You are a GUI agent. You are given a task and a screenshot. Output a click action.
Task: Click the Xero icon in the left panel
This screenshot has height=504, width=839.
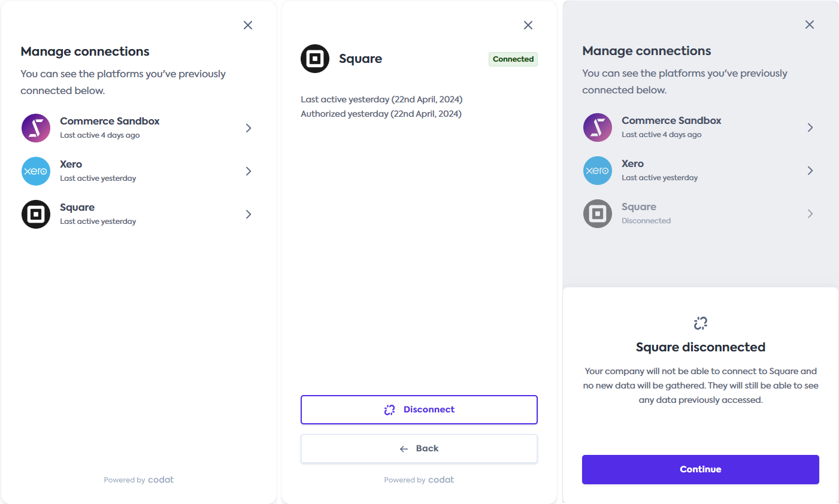pos(35,171)
